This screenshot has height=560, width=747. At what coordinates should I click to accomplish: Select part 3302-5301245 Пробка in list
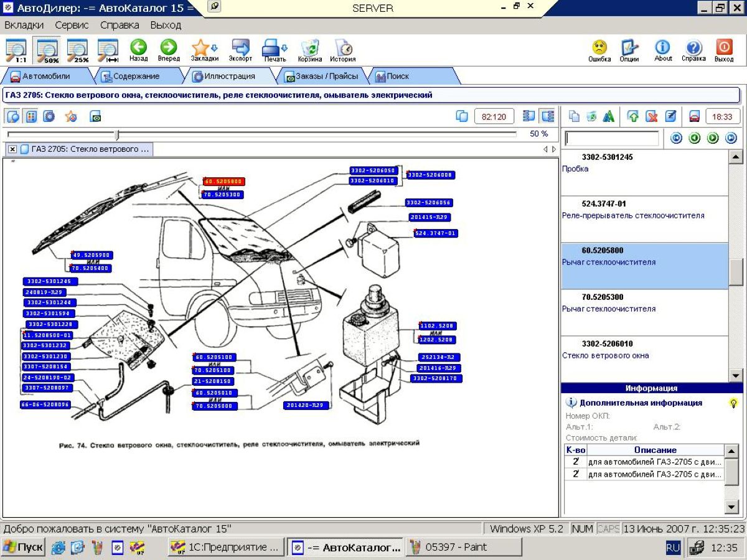[x=644, y=173]
